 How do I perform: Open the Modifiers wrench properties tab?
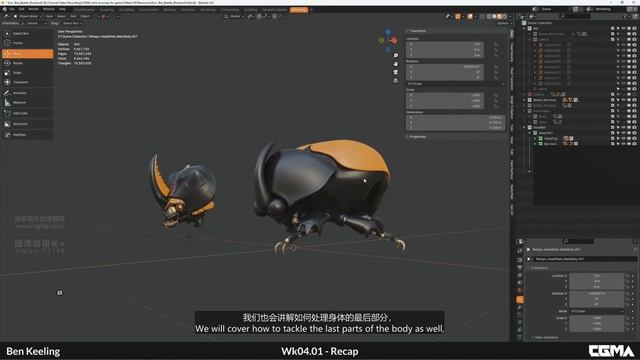tap(520, 308)
